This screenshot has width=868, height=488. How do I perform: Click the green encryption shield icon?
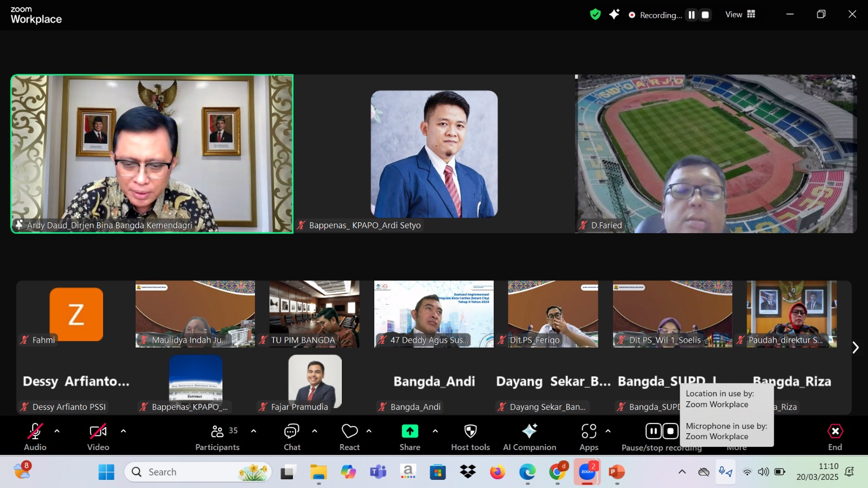595,15
